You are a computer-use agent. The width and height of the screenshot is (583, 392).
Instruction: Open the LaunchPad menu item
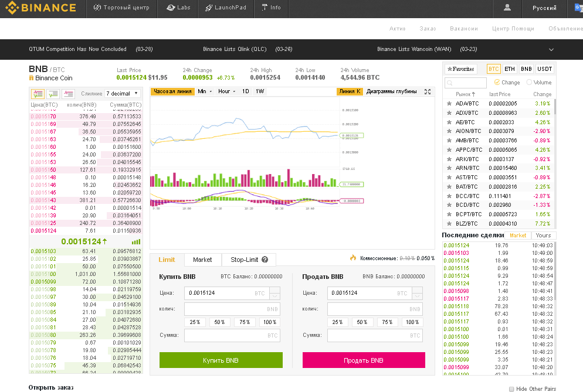click(226, 8)
